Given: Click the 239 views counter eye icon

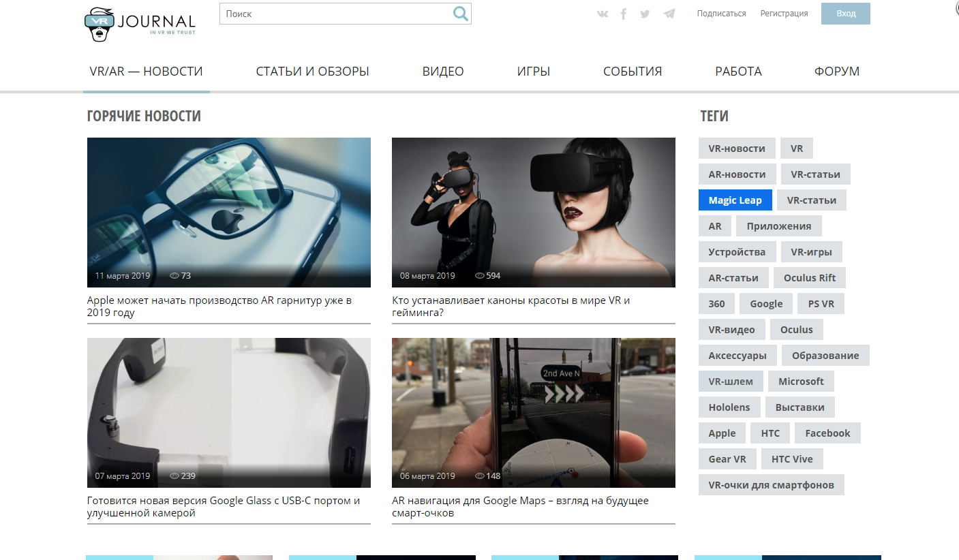Looking at the screenshot, I should tap(174, 476).
